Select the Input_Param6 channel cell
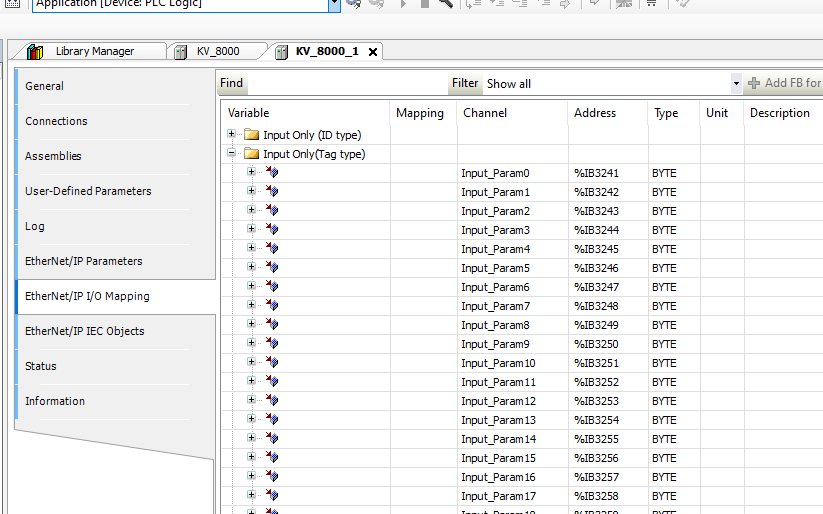823x514 pixels. tap(513, 287)
